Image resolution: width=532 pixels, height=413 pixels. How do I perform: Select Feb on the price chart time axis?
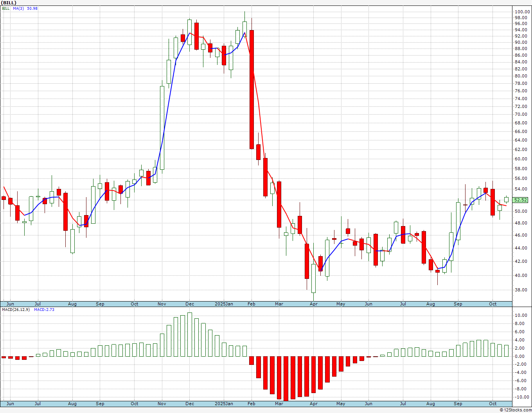(x=252, y=304)
